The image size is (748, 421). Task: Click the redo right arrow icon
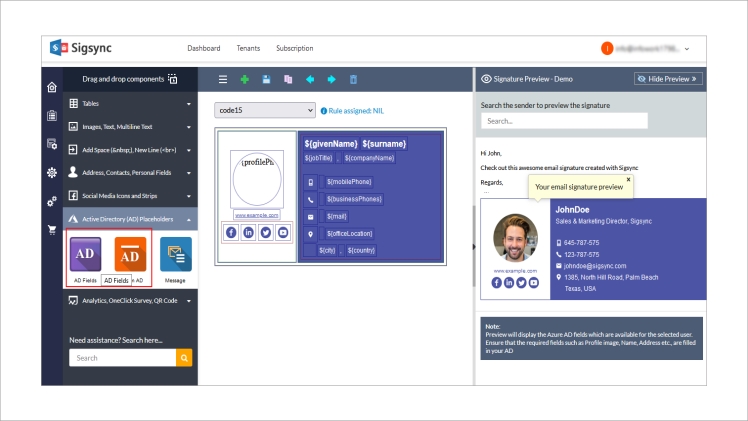[332, 79]
